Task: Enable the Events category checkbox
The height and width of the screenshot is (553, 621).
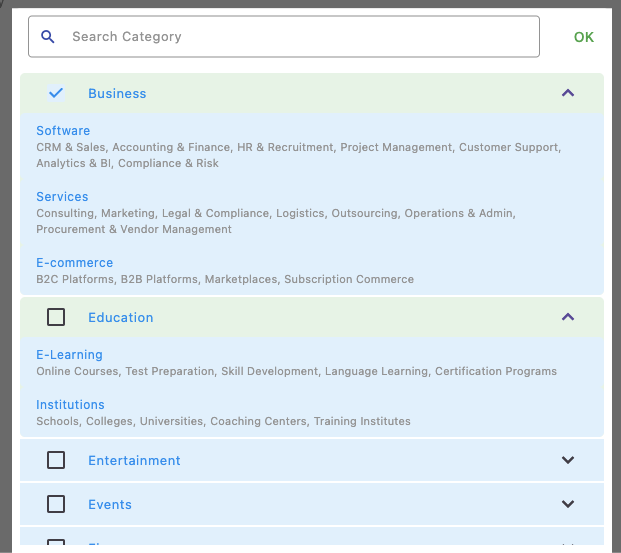Action: 56,504
